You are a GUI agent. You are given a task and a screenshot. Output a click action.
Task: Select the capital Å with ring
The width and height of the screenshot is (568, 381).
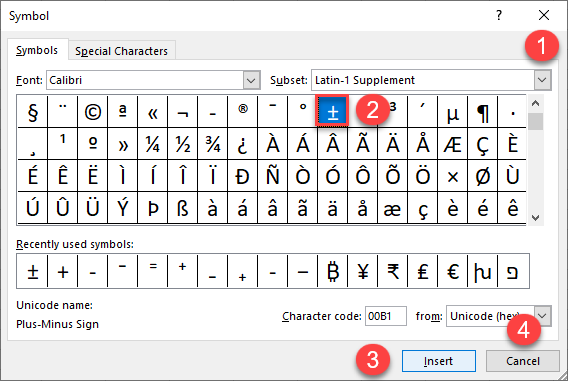pyautogui.click(x=423, y=144)
